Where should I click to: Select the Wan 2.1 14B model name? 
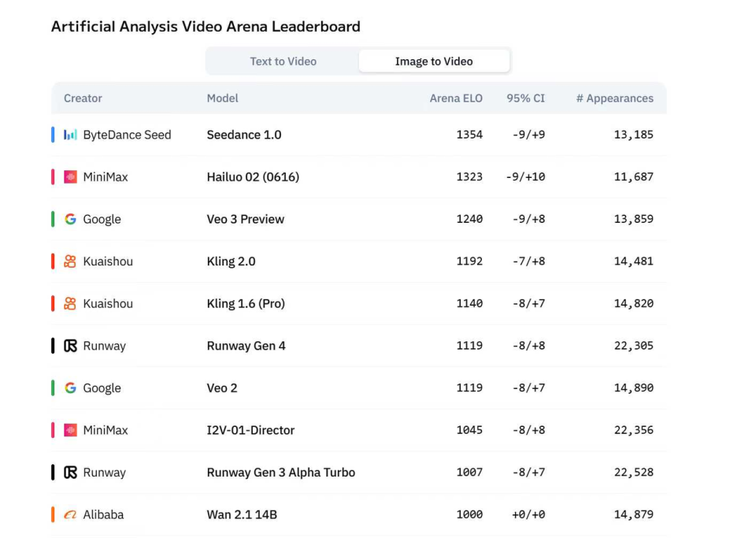coord(242,515)
